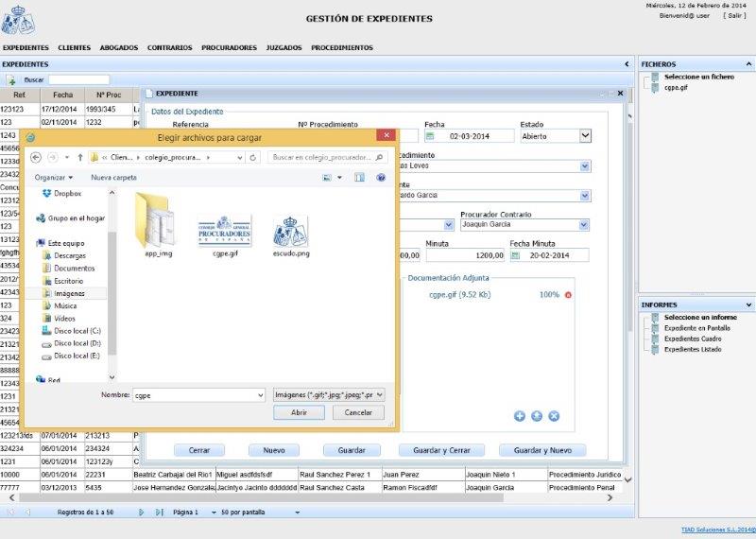
Task: Open the Fecha Minuta calendar picker
Action: (517, 255)
